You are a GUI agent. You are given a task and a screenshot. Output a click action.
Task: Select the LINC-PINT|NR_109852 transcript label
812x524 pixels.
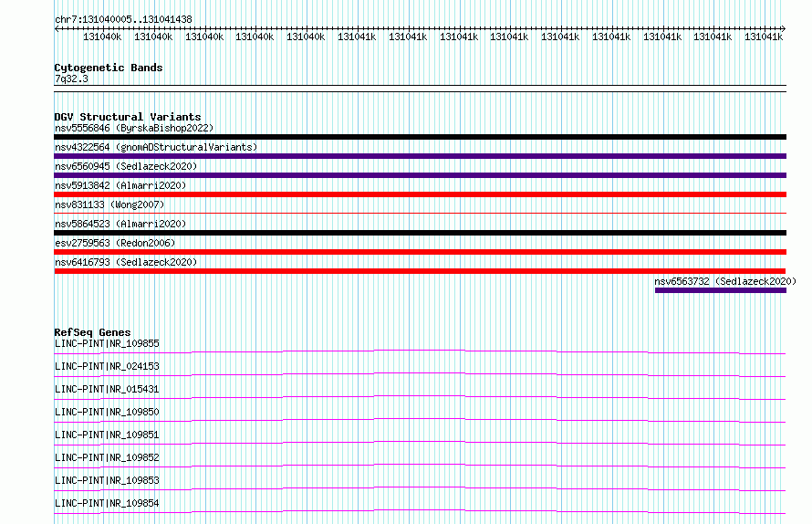107,457
